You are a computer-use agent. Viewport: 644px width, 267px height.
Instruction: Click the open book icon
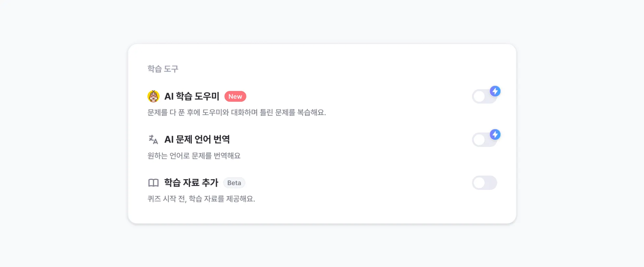pyautogui.click(x=153, y=183)
